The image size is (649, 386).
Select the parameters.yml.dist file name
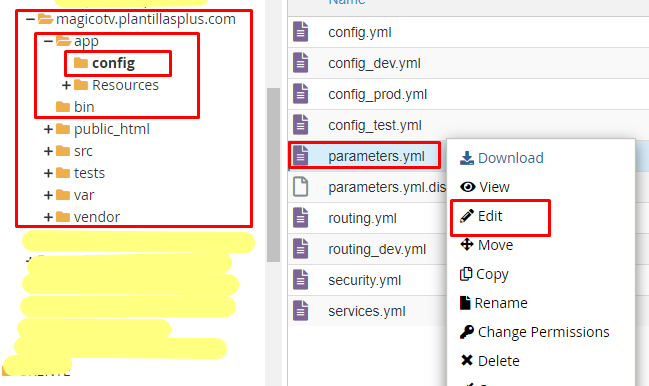[387, 187]
